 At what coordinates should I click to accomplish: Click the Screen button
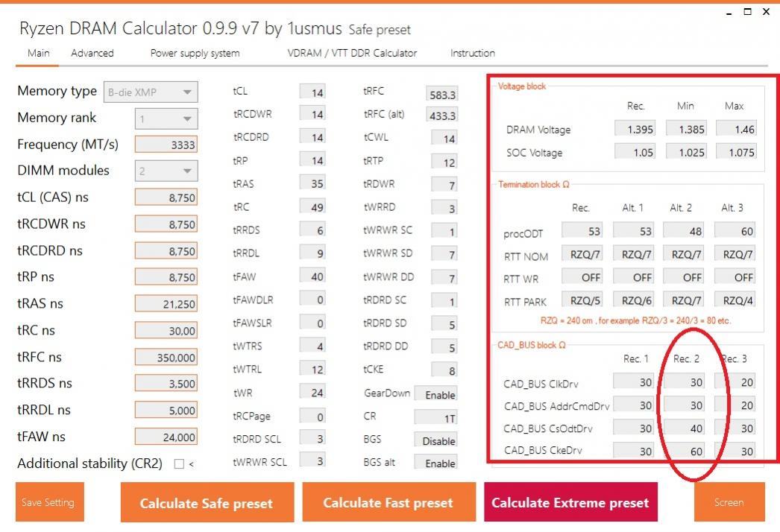[729, 502]
